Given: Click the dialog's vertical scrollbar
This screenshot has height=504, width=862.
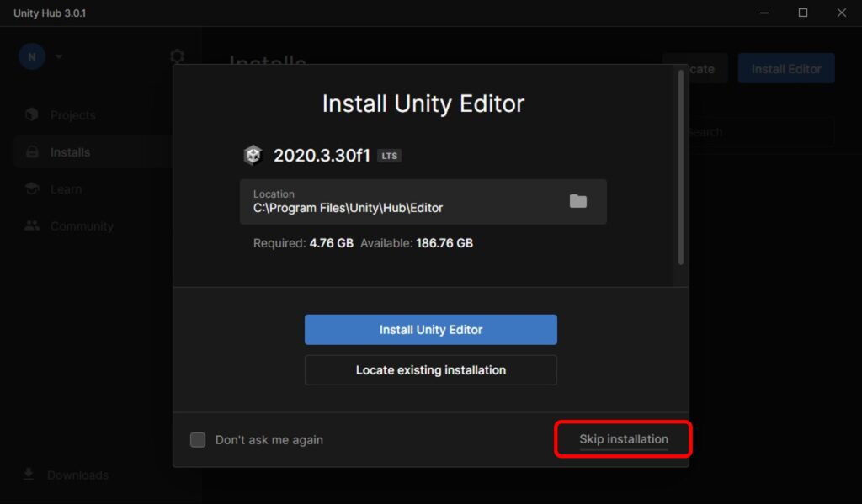Looking at the screenshot, I should pyautogui.click(x=681, y=167).
